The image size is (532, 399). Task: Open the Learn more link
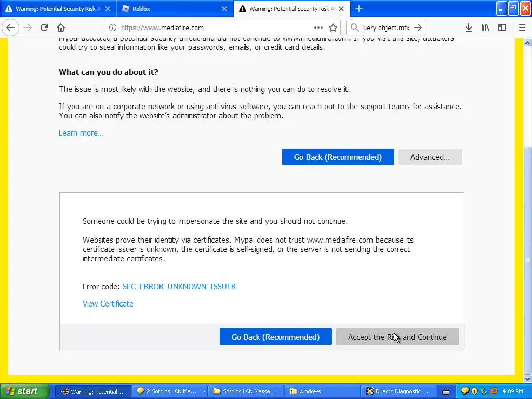click(x=81, y=133)
